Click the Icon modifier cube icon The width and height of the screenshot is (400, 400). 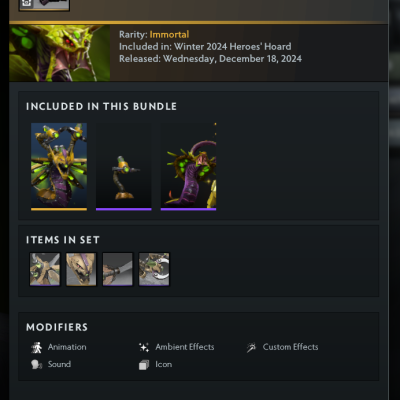pyautogui.click(x=144, y=365)
